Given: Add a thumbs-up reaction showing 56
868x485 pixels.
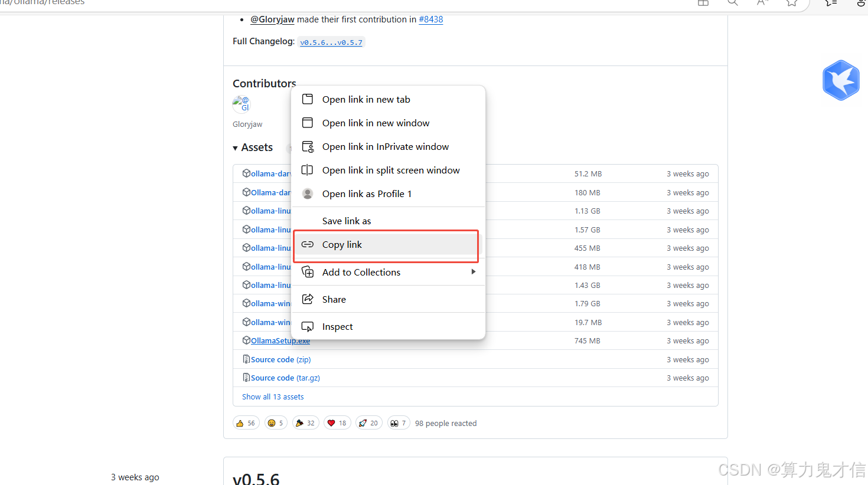Looking at the screenshot, I should (246, 423).
